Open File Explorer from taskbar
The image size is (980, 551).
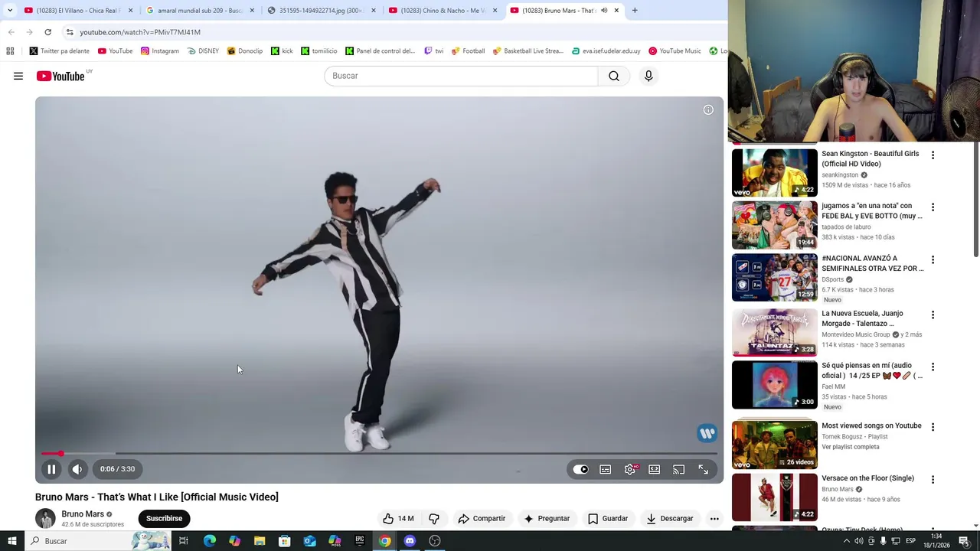tap(260, 541)
